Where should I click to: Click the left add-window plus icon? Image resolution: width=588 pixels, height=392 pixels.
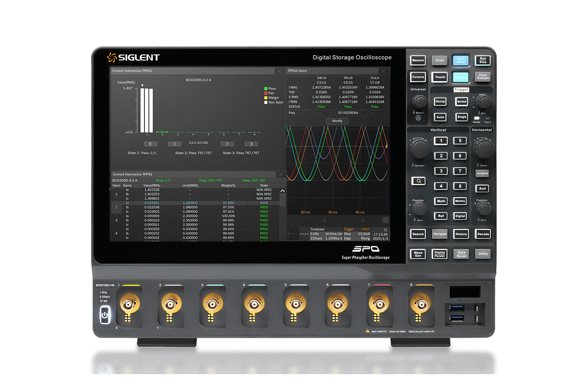(x=324, y=220)
